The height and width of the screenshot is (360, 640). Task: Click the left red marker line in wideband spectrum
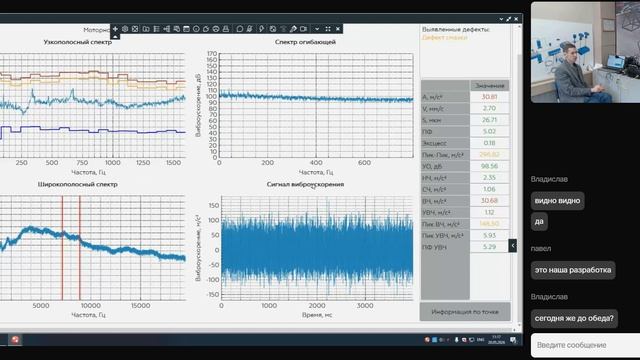click(x=62, y=248)
